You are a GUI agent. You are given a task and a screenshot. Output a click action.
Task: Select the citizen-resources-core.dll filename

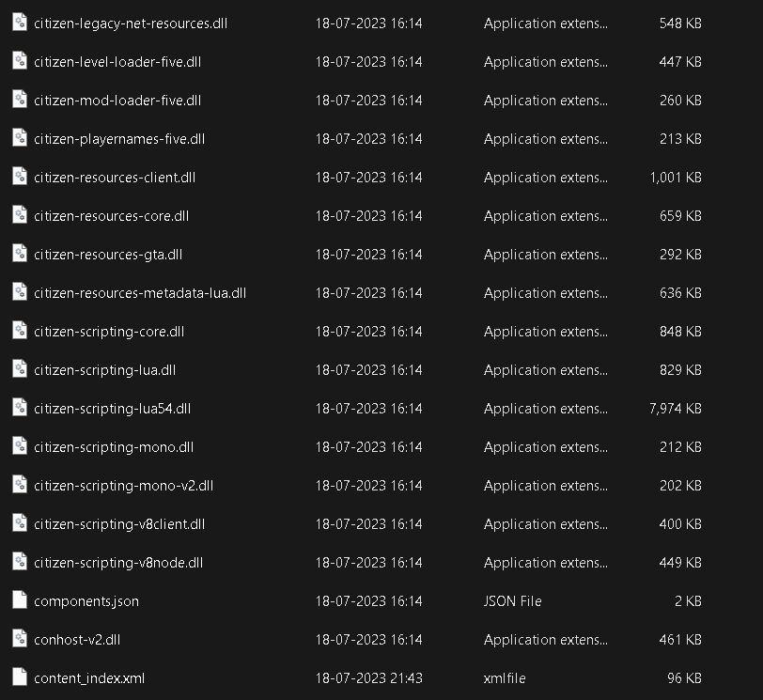point(112,216)
